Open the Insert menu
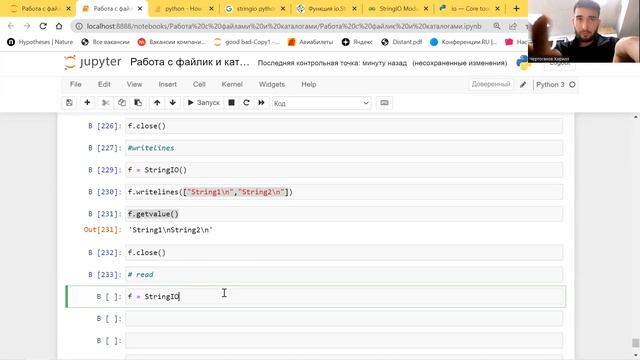Viewport: 640px width, 360px height. 168,84
